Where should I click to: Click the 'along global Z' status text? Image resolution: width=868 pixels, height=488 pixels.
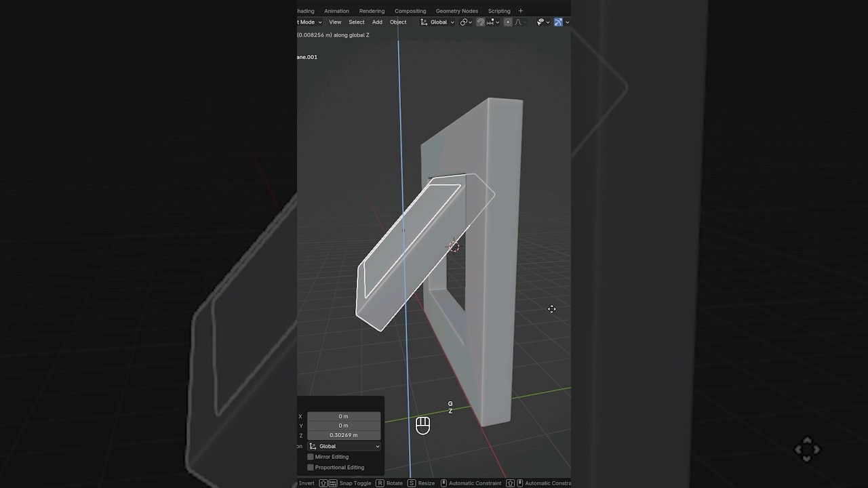[351, 35]
